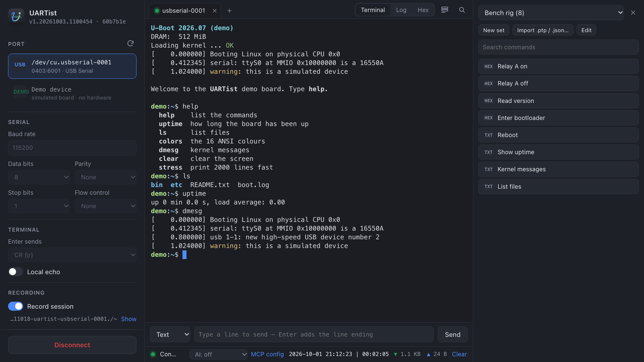Run the Enter bootloader command
Screen dimensions: 644x362
coord(558,118)
